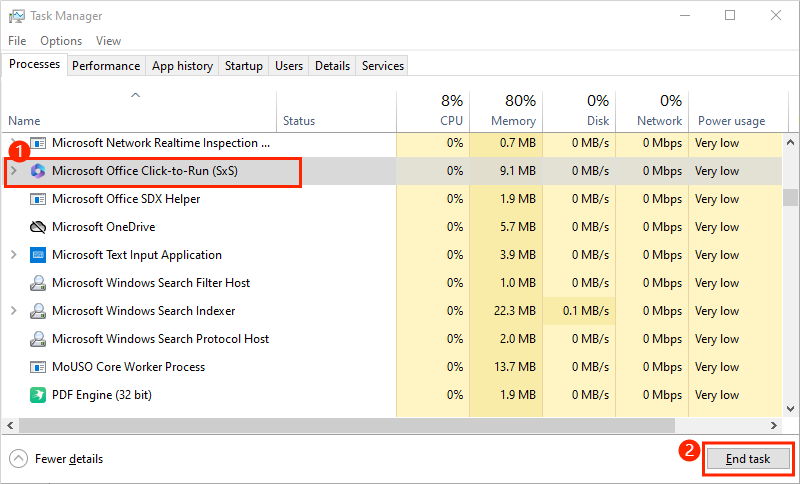Image resolution: width=800 pixels, height=484 pixels.
Task: Click the Task Manager title bar icon
Action: point(16,16)
